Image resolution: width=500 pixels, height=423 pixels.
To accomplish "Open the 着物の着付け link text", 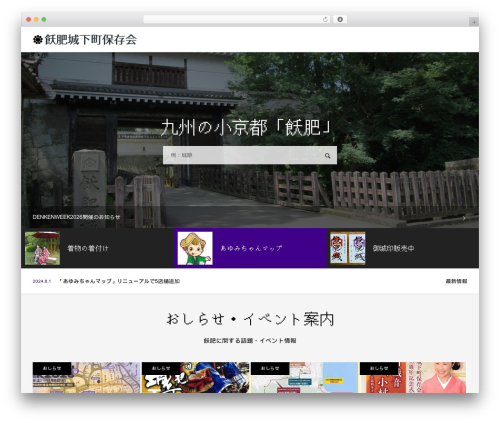I will tap(88, 248).
